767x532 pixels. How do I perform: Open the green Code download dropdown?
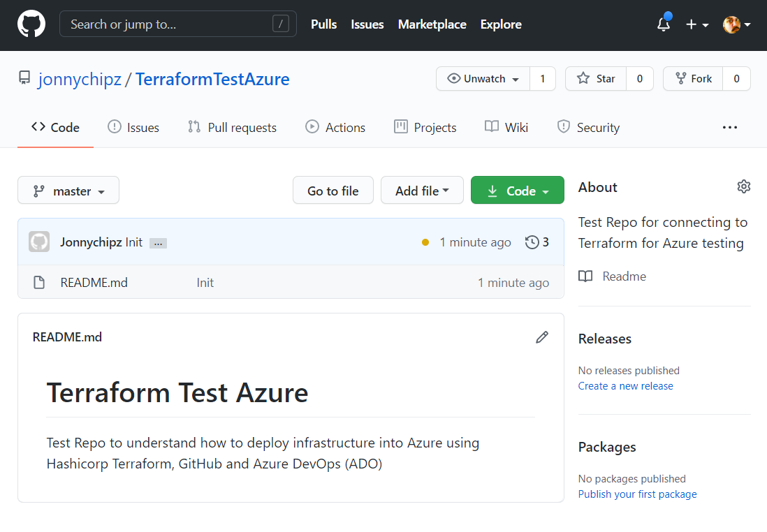click(x=517, y=191)
